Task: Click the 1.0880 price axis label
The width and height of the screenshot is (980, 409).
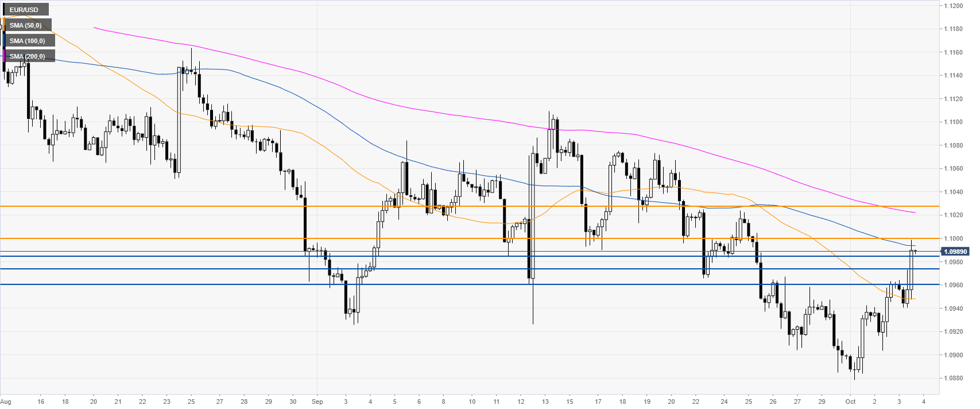Action: pyautogui.click(x=954, y=378)
